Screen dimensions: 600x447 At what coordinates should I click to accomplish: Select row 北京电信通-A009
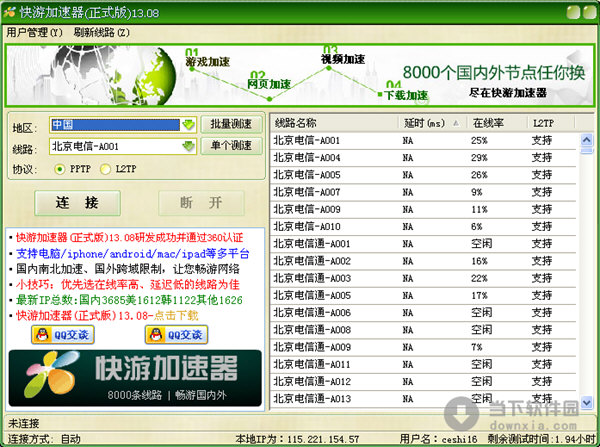423,347
